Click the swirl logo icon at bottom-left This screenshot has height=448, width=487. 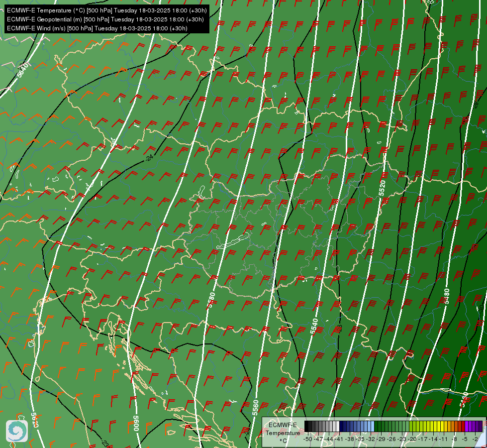coord(17,431)
